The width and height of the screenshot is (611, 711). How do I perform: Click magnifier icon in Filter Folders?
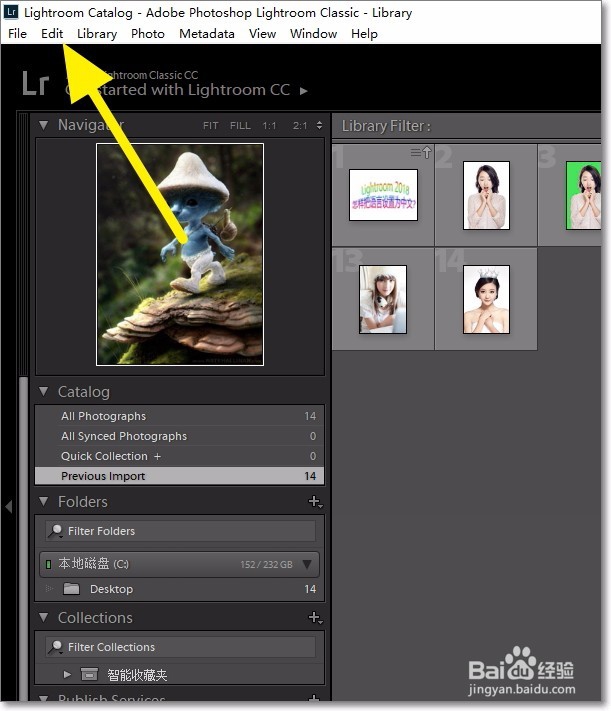click(x=56, y=531)
